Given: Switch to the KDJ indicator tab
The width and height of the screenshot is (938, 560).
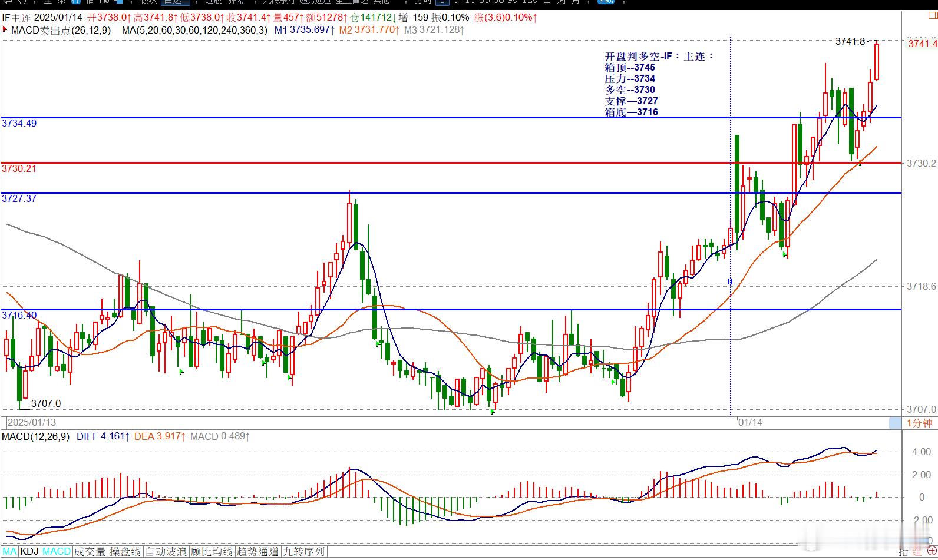Looking at the screenshot, I should tap(29, 552).
